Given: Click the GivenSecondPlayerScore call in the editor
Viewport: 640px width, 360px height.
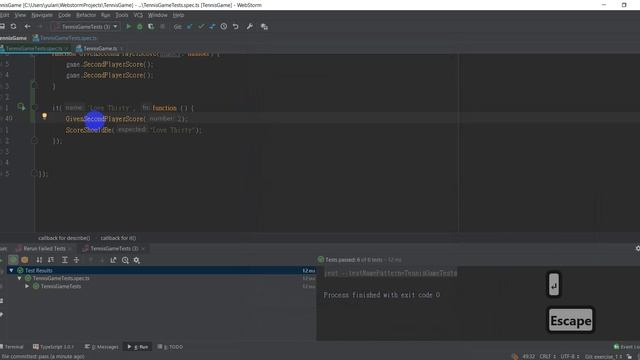Looking at the screenshot, I should (x=105, y=119).
